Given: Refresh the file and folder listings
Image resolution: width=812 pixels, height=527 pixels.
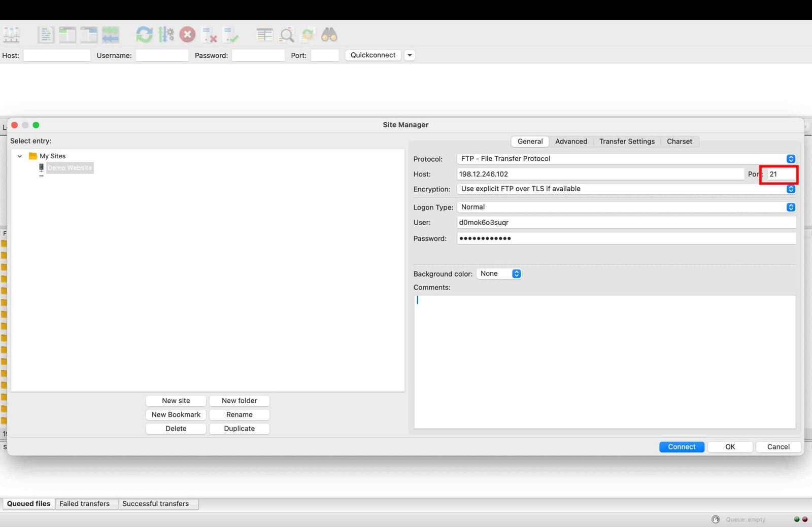Looking at the screenshot, I should point(145,34).
